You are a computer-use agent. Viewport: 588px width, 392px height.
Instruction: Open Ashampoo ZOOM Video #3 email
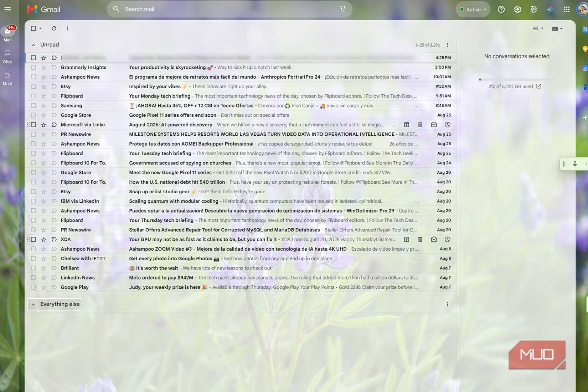tap(241, 249)
